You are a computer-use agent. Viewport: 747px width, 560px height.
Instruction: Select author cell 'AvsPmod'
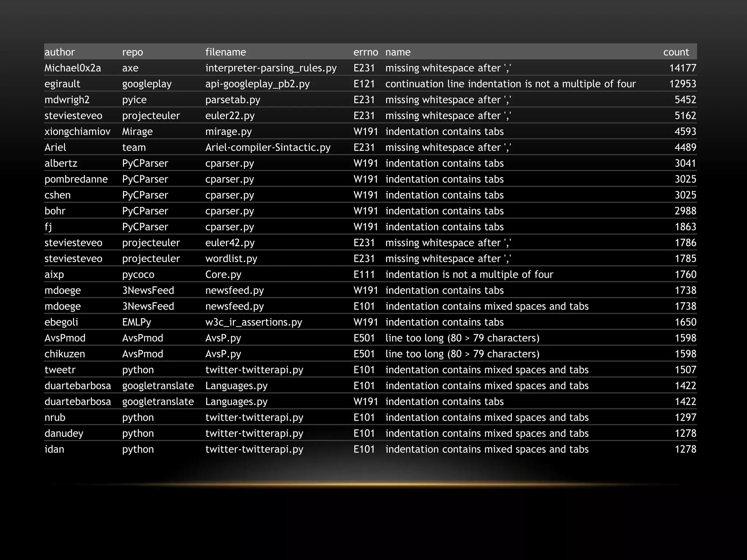click(65, 338)
